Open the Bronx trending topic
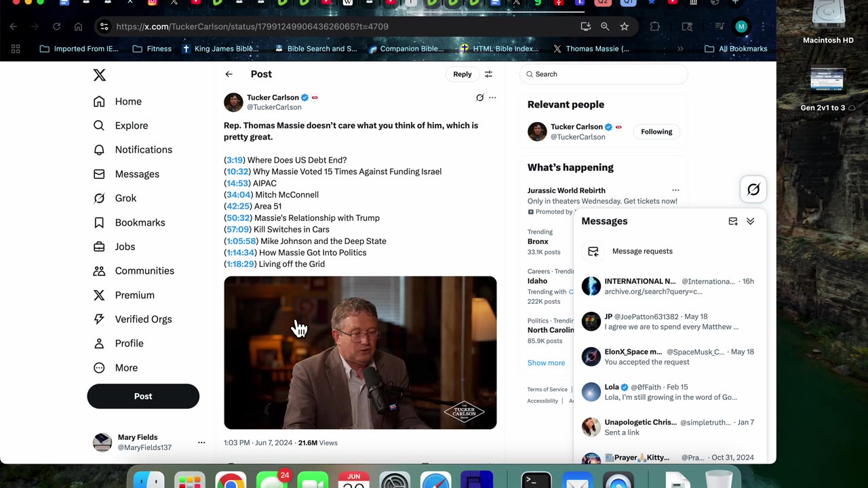Viewport: 868px width, 488px height. click(x=538, y=241)
